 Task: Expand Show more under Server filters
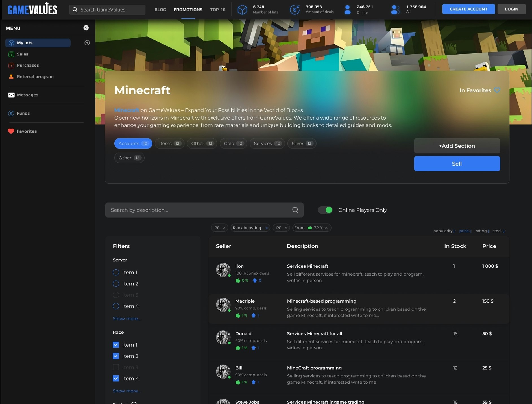(127, 318)
